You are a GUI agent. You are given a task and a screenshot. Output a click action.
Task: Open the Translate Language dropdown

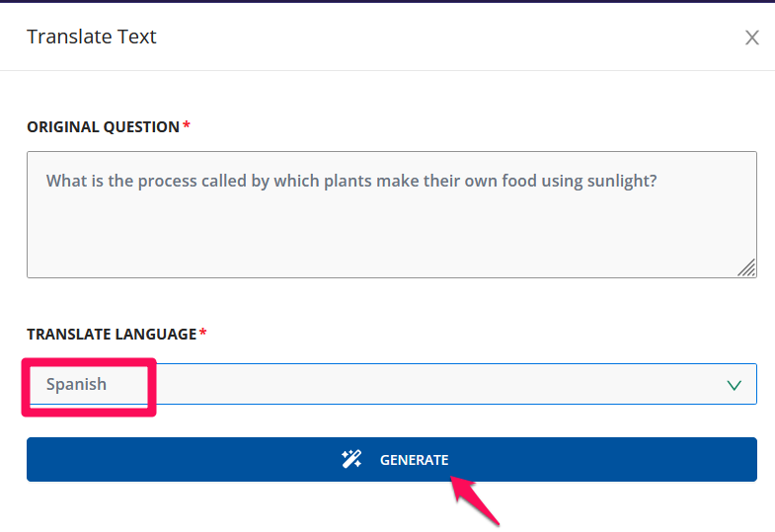[392, 384]
